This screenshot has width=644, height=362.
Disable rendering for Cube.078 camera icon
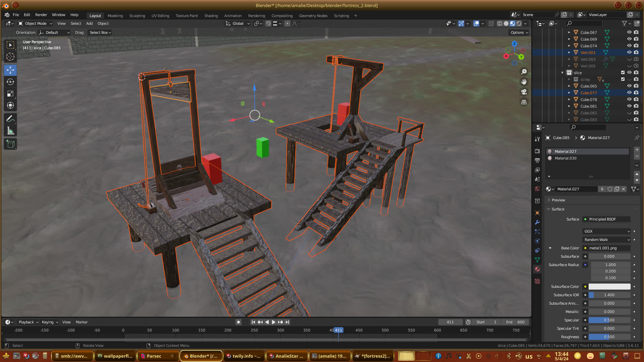[636, 100]
